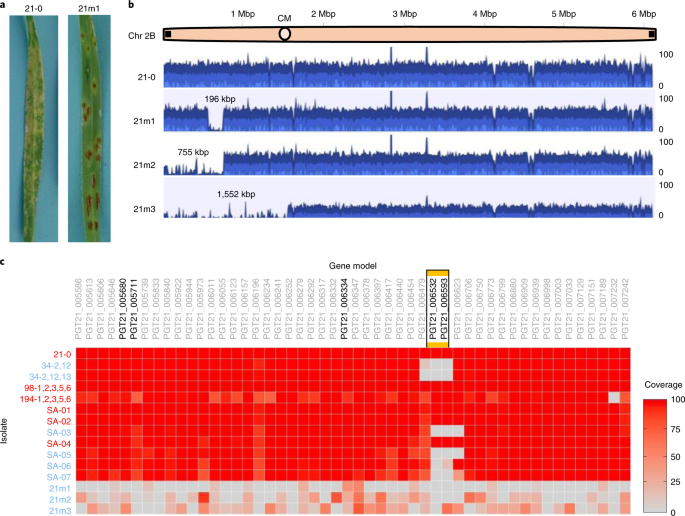The width and height of the screenshot is (685, 516).
Task: Click the "5 Mbp" scale mark
Action: [x=564, y=14]
